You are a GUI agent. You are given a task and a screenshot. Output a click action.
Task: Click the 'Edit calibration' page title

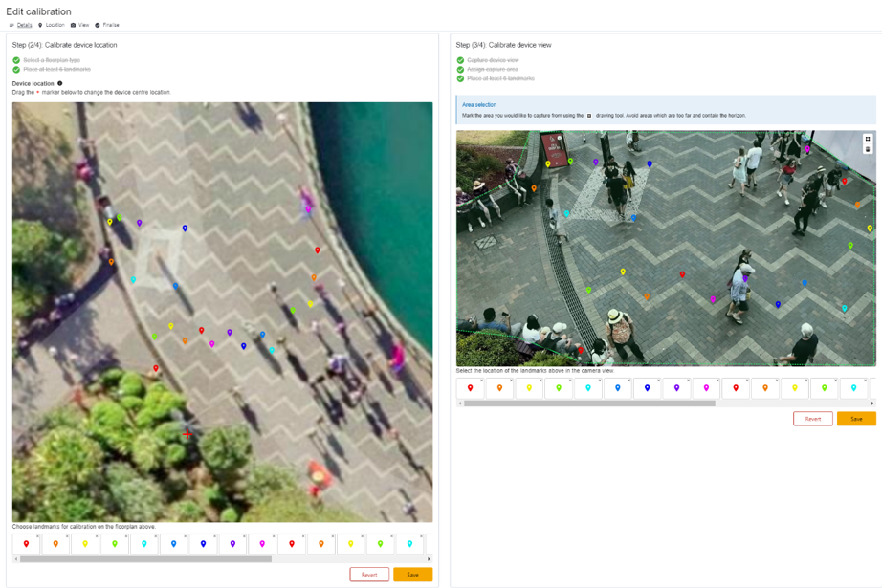(39, 11)
